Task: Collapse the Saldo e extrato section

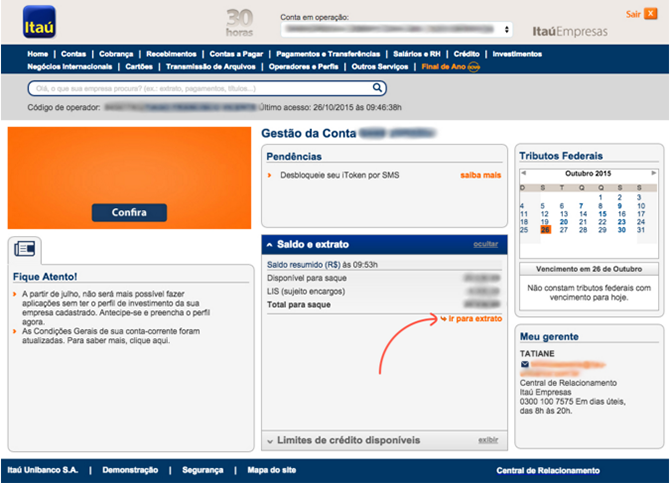Action: [x=270, y=245]
